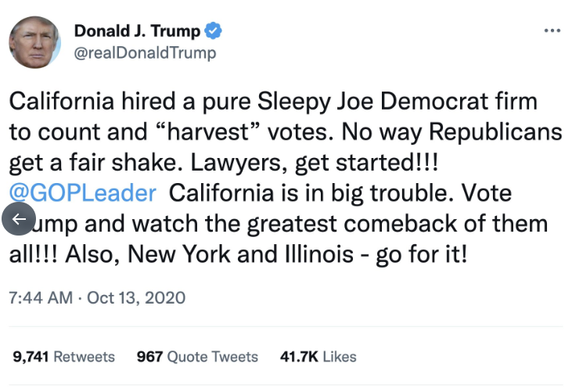Screen dimensions: 572x392
Task: View the 9,741 Retweets list
Action: tap(64, 356)
